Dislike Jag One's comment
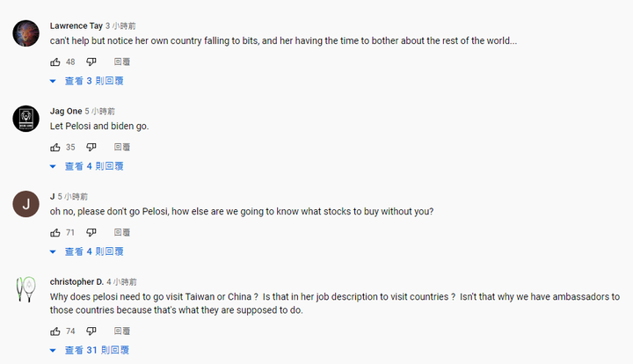The height and width of the screenshot is (364, 633). click(91, 148)
